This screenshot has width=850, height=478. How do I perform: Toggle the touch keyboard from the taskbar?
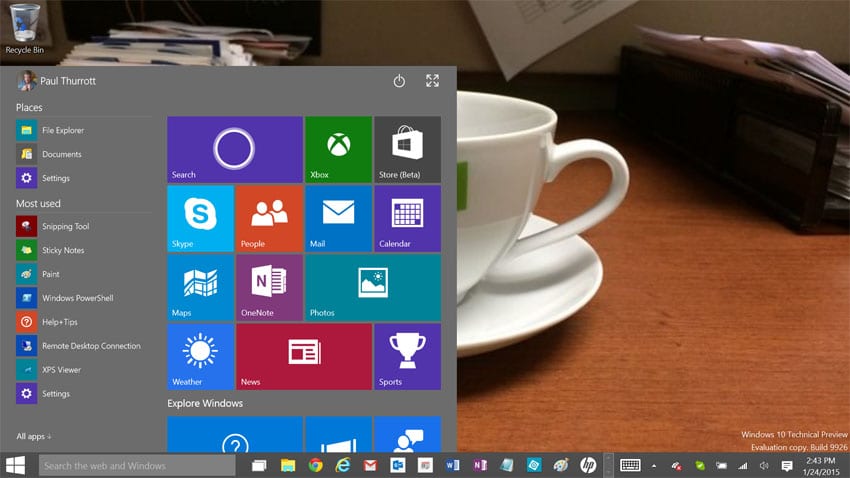630,465
